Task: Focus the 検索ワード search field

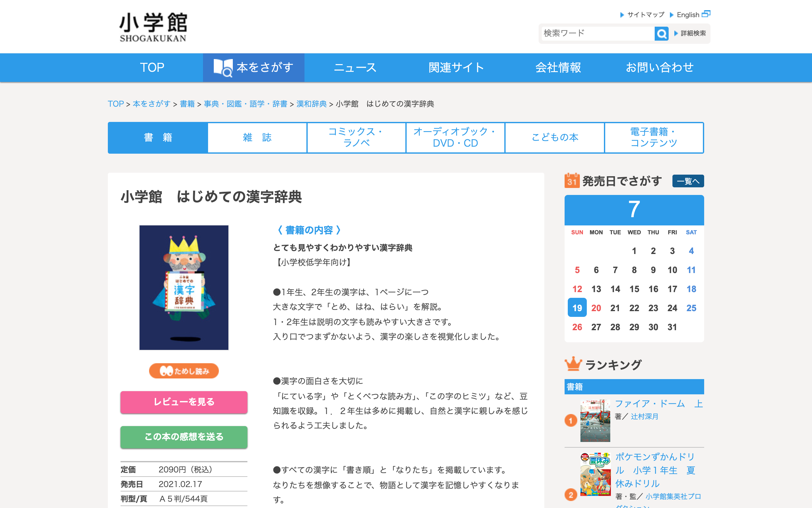Action: pyautogui.click(x=598, y=33)
